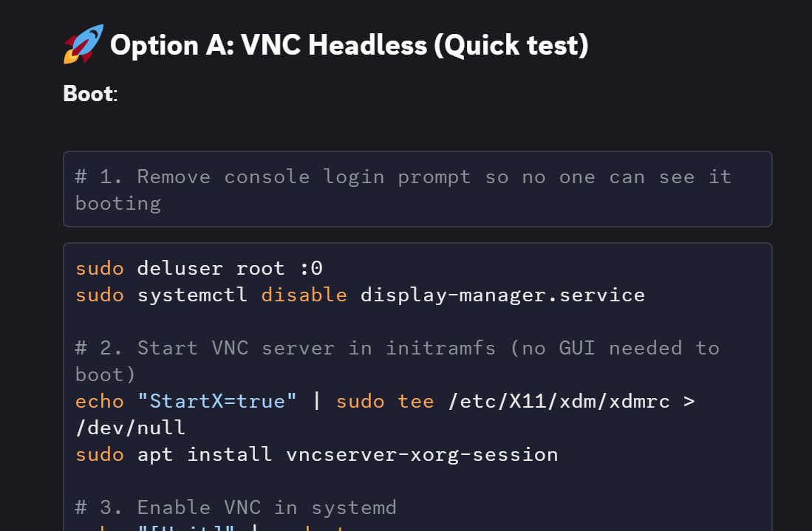Click the Start VNC server in initramfs comment
The image size is (812, 531).
(x=398, y=361)
